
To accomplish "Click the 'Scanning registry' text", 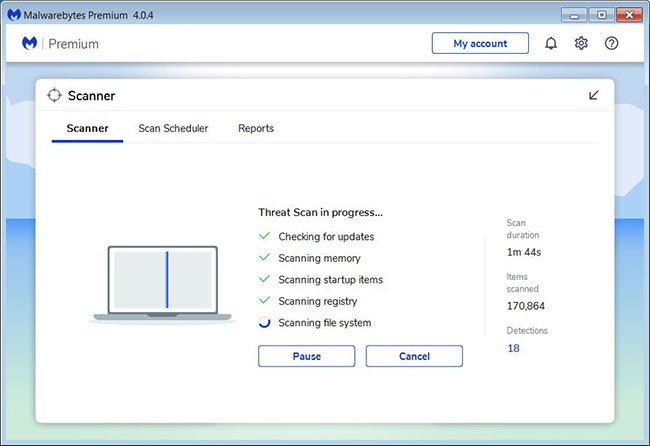I will pyautogui.click(x=318, y=301).
